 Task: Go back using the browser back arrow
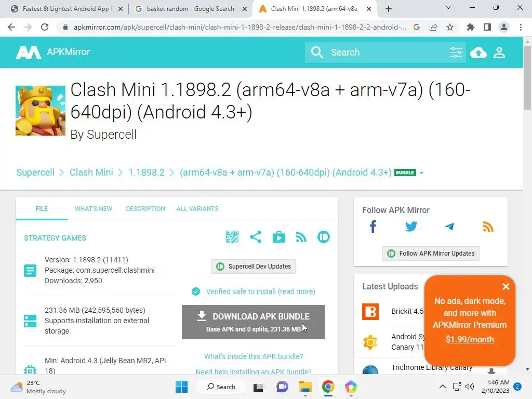click(11, 27)
